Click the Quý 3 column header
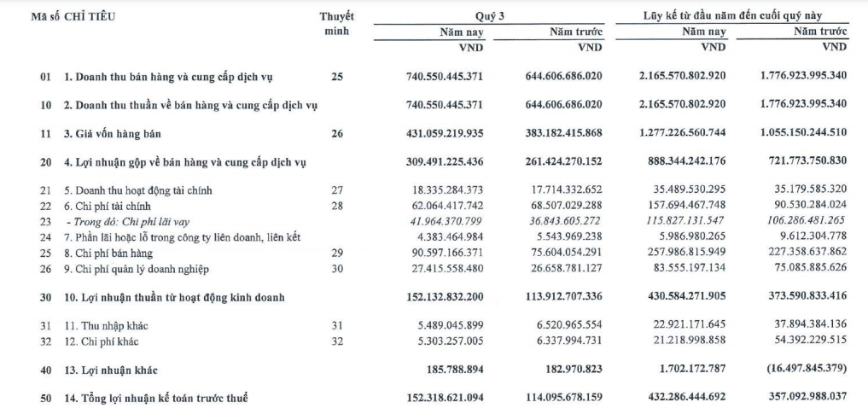Image resolution: width=868 pixels, height=408 pixels. pos(489,16)
